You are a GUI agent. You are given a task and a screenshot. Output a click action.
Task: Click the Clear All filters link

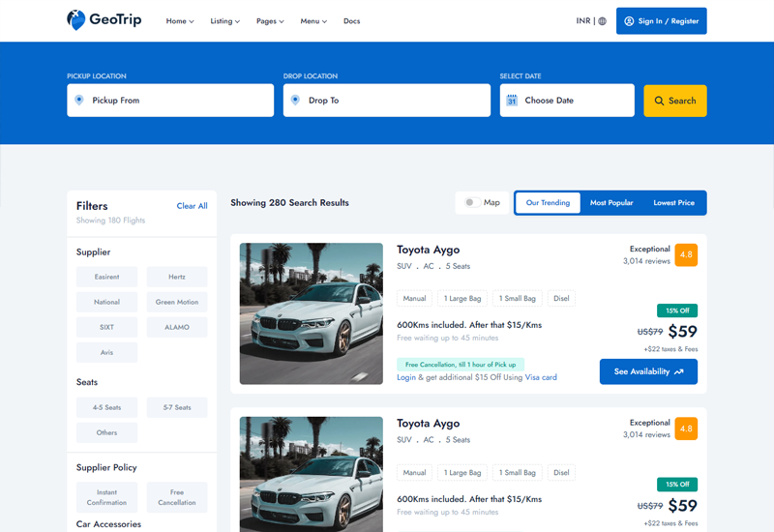(192, 206)
